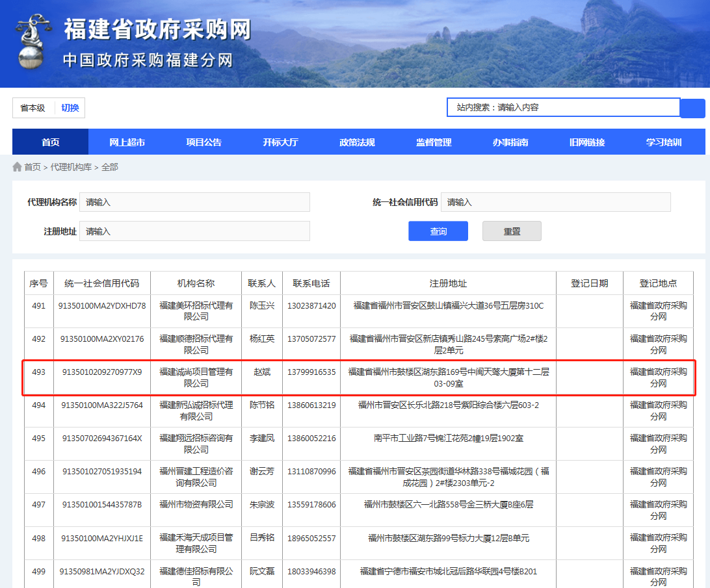
Task: Click the 重置 reset button
Action: pyautogui.click(x=512, y=231)
